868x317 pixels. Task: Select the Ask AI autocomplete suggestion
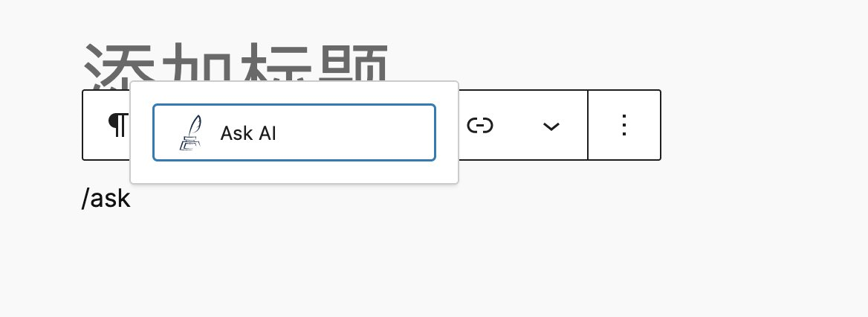click(x=294, y=132)
